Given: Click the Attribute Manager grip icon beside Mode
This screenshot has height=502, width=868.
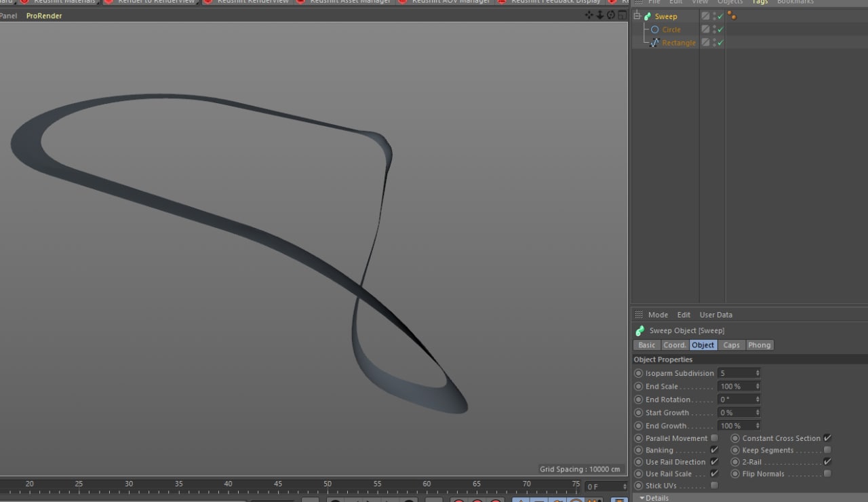Looking at the screenshot, I should click(x=638, y=315).
